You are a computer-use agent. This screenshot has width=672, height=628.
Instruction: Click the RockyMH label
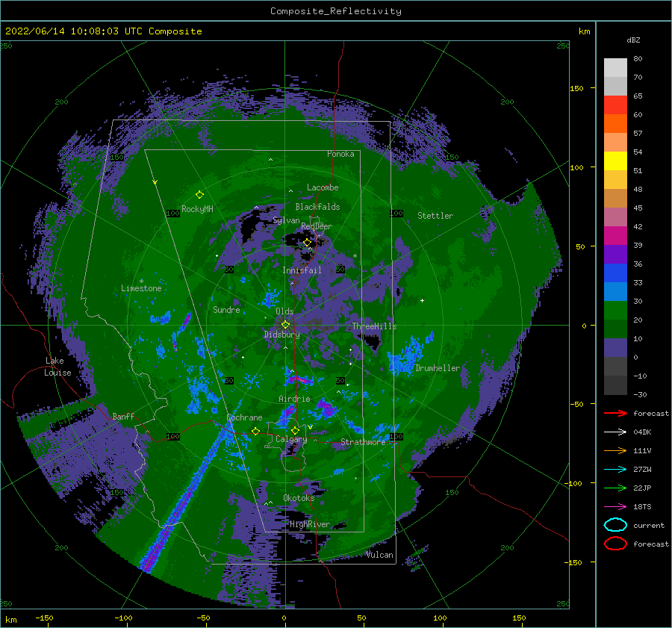point(197,209)
